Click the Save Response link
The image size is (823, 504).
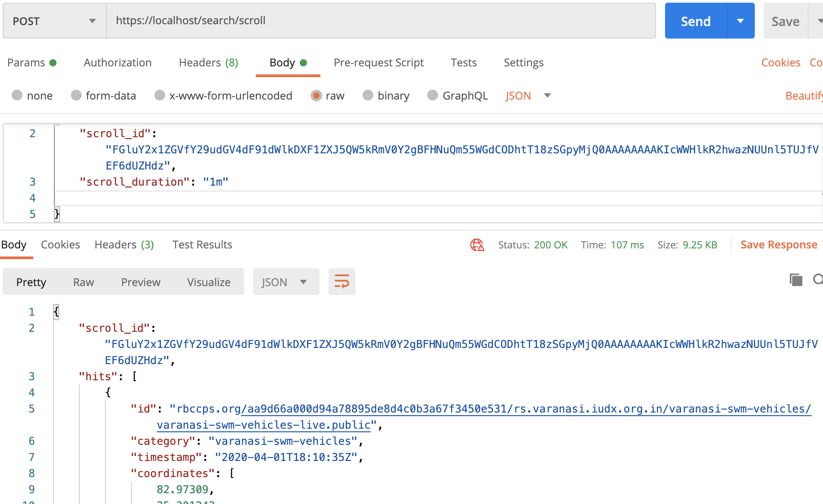pyautogui.click(x=779, y=245)
